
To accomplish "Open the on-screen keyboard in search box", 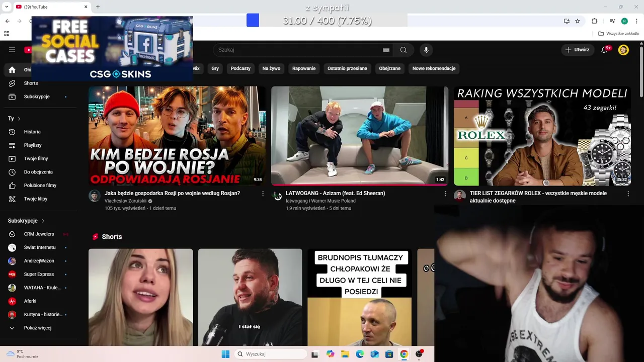I will [386, 50].
